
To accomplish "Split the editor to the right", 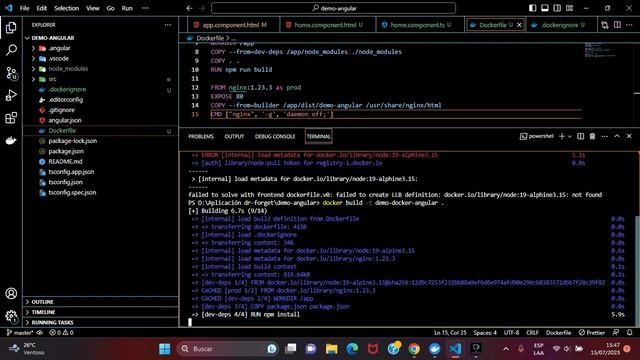I will pos(617,25).
